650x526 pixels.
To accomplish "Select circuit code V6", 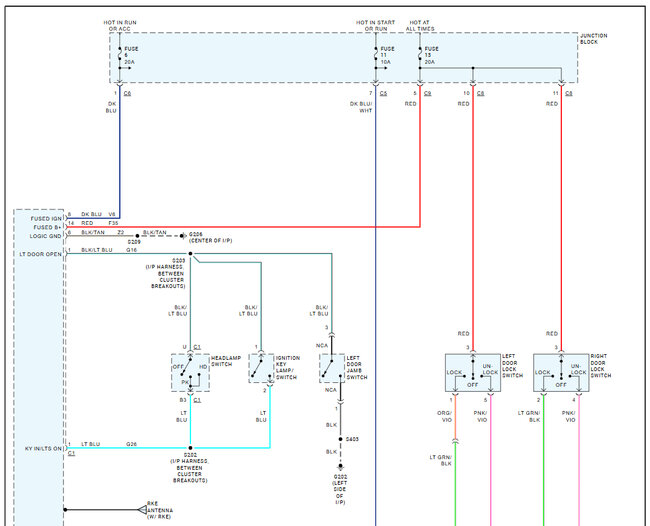I will point(112,214).
